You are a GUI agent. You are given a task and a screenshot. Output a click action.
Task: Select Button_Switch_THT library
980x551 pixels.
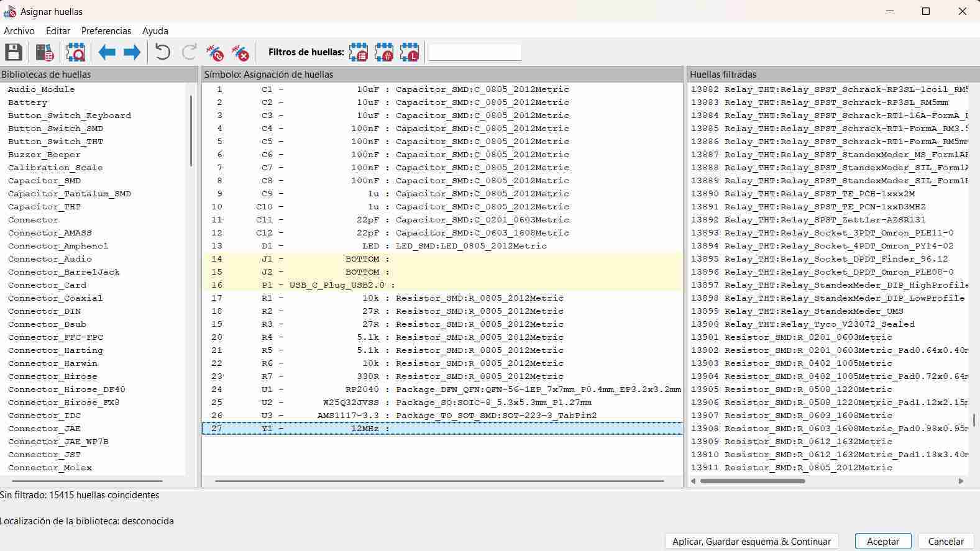55,142
